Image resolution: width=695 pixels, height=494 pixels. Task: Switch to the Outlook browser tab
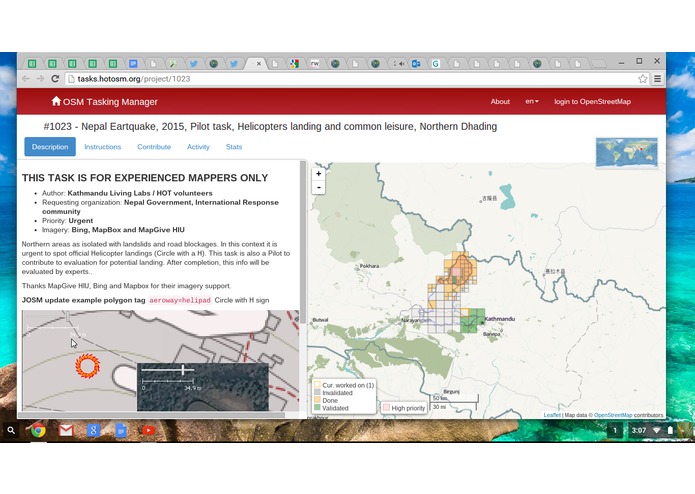tap(416, 64)
